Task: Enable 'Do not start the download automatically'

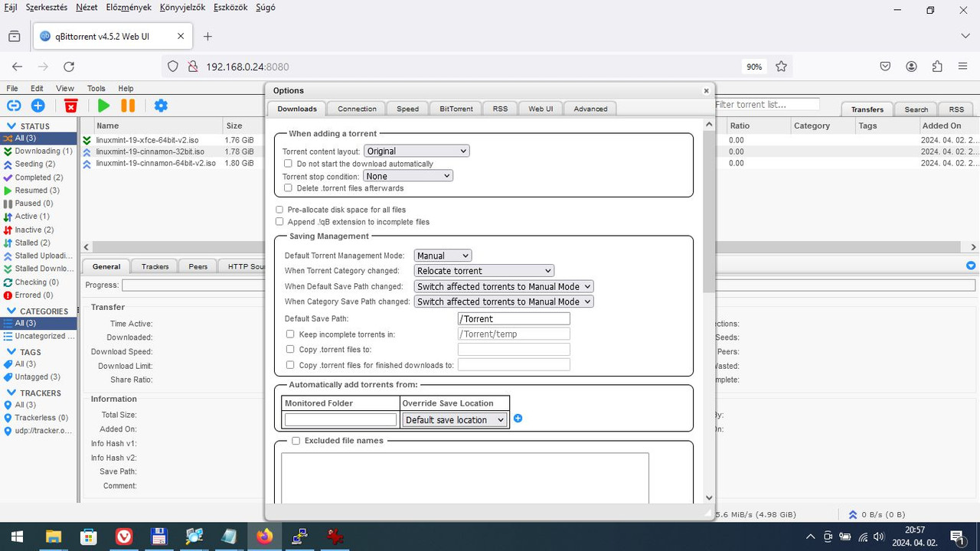Action: [288, 163]
